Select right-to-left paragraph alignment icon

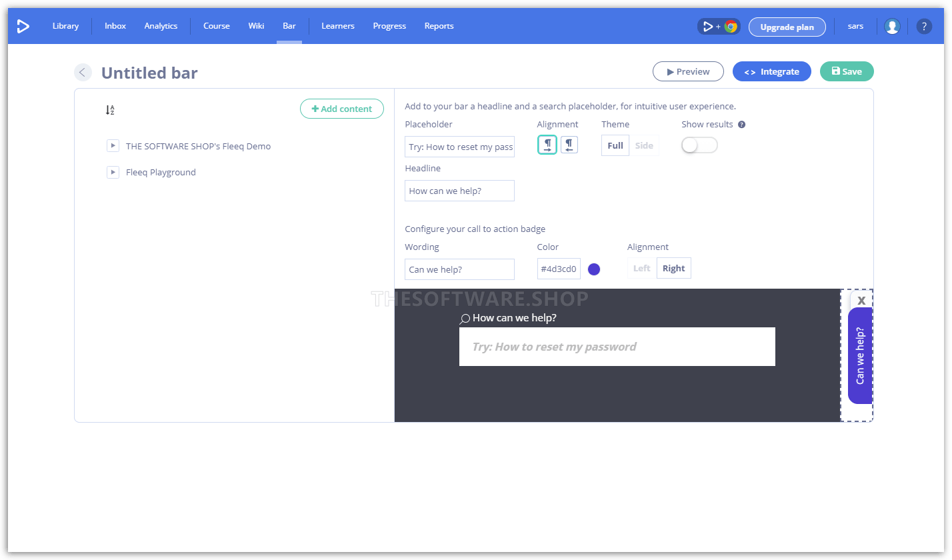tap(569, 145)
